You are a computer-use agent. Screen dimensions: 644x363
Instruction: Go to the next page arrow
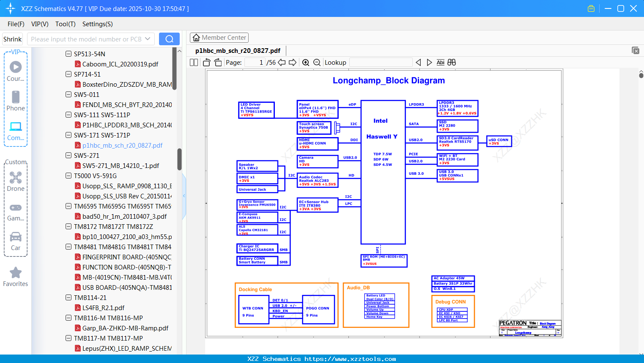pos(293,62)
